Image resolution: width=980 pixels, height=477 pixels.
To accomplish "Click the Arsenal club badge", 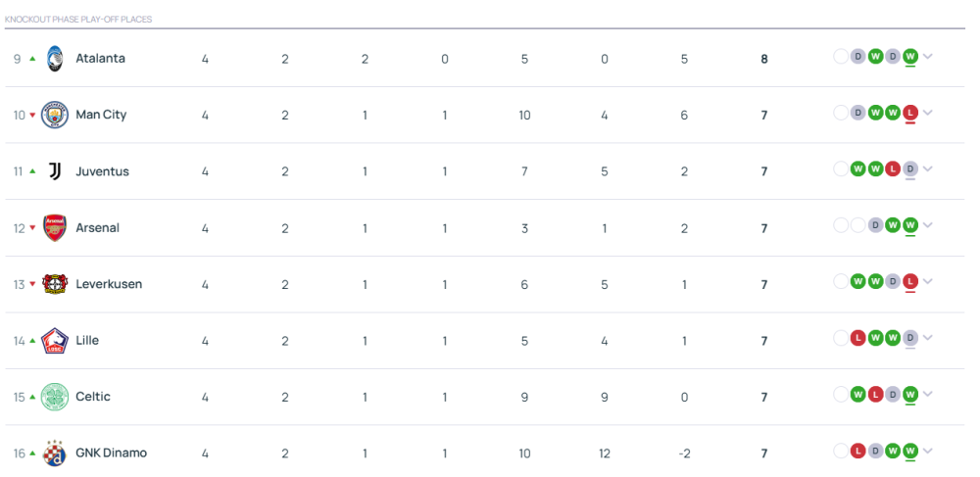I will (x=55, y=227).
